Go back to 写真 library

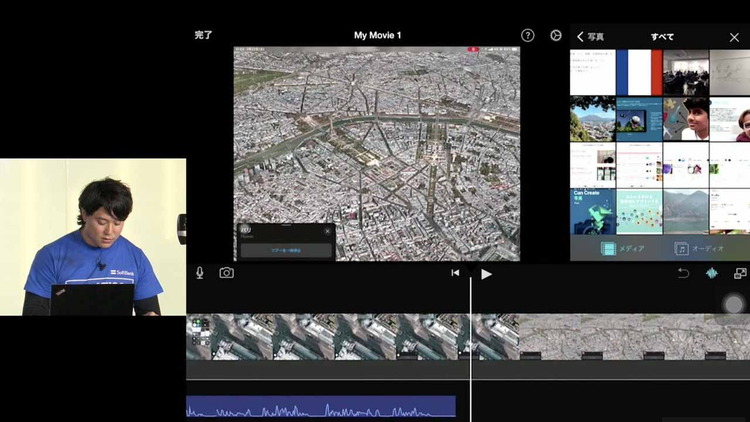coord(590,37)
